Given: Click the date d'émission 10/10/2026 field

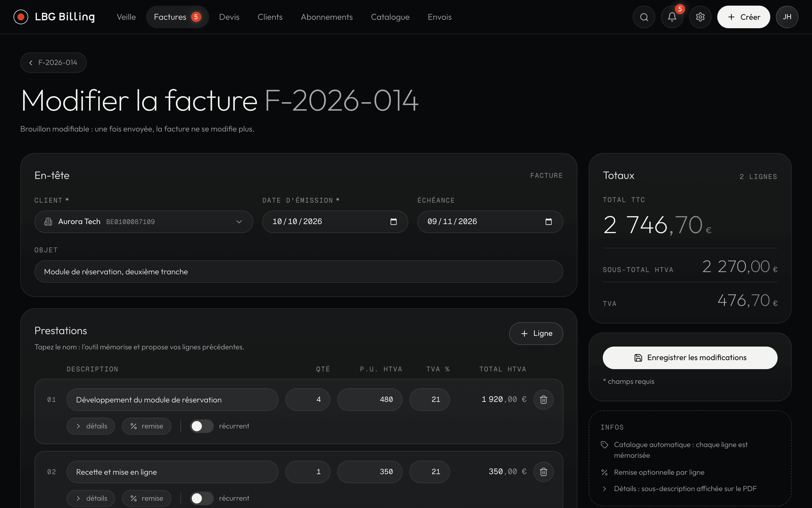Looking at the screenshot, I should (x=335, y=222).
